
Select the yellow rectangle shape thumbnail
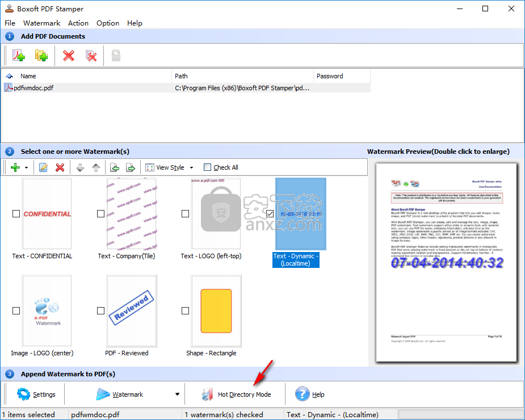click(x=216, y=311)
